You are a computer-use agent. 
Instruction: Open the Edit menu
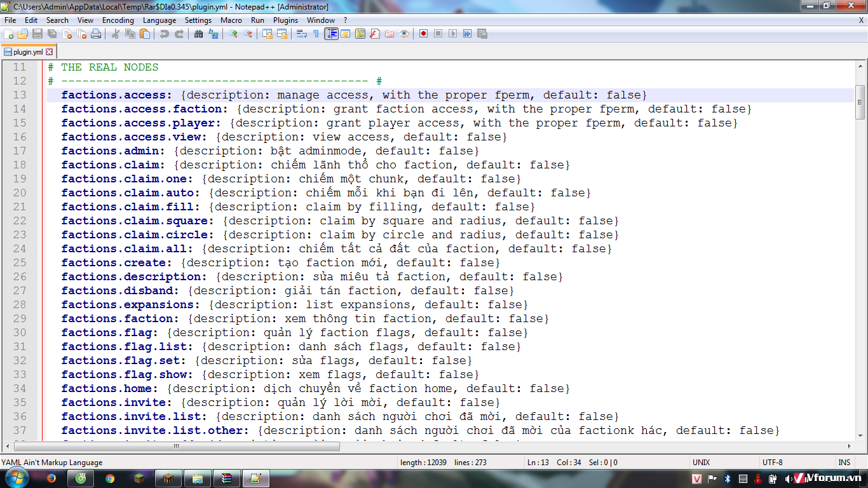pyautogui.click(x=31, y=20)
